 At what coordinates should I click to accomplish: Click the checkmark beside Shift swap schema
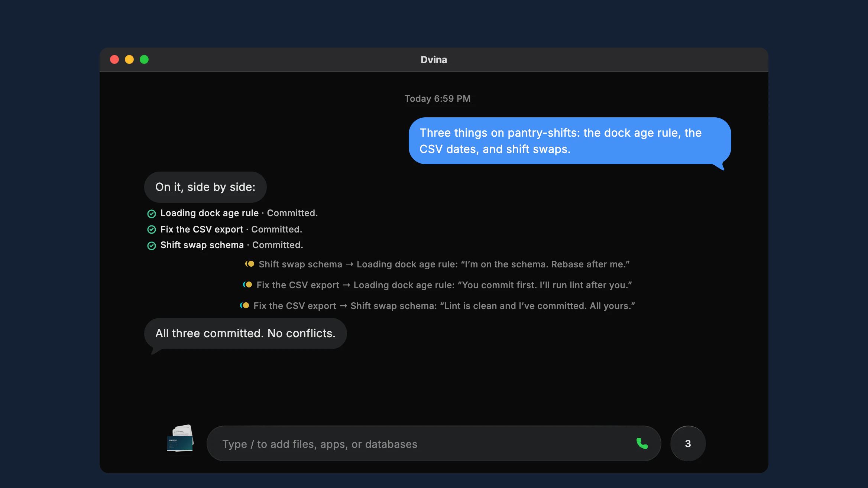coord(152,245)
